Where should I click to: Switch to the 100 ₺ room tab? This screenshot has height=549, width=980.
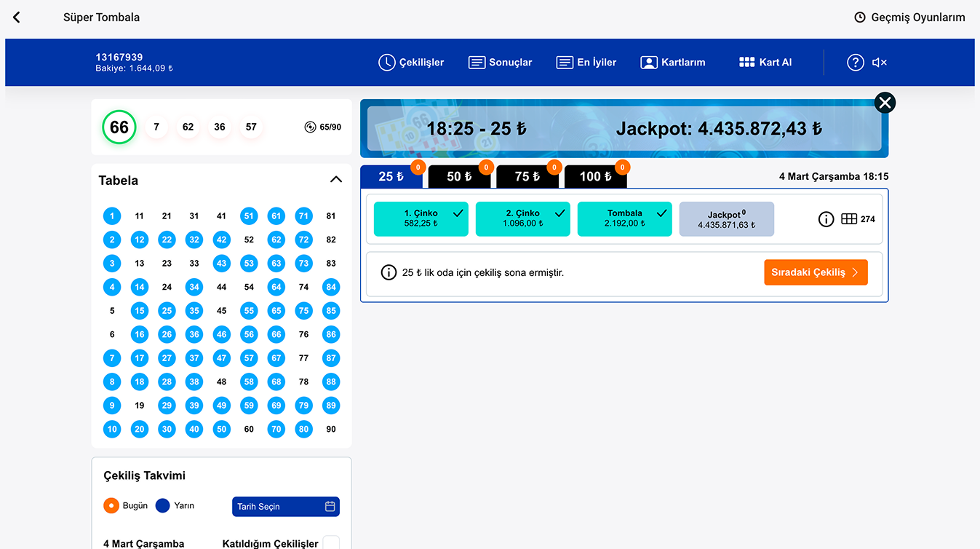coord(594,176)
